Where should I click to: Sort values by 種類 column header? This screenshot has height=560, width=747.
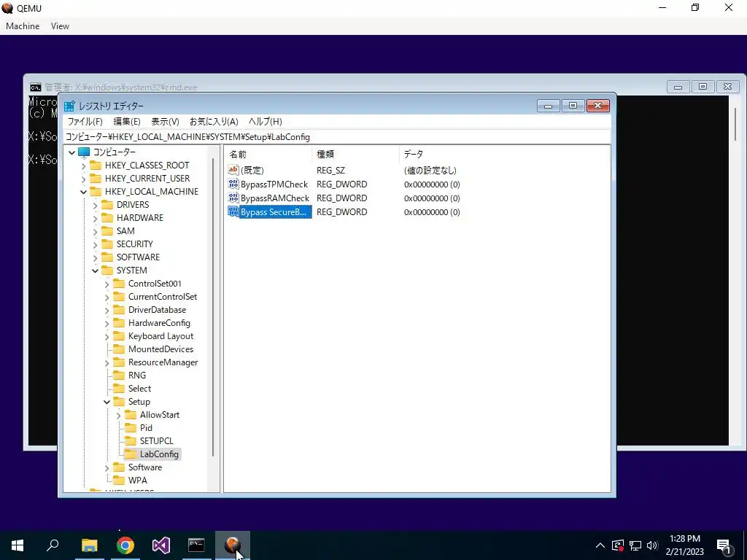point(355,155)
